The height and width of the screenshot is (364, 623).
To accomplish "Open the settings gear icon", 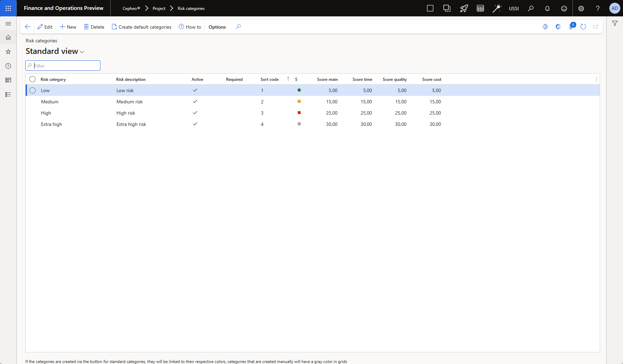I will pyautogui.click(x=581, y=9).
